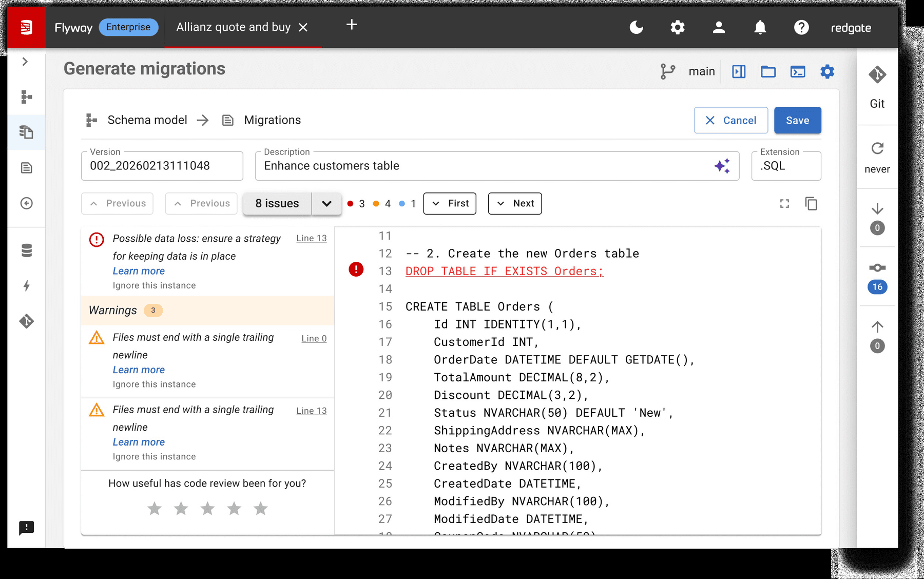The image size is (924, 579).
Task: Go to Next issue
Action: pyautogui.click(x=515, y=203)
